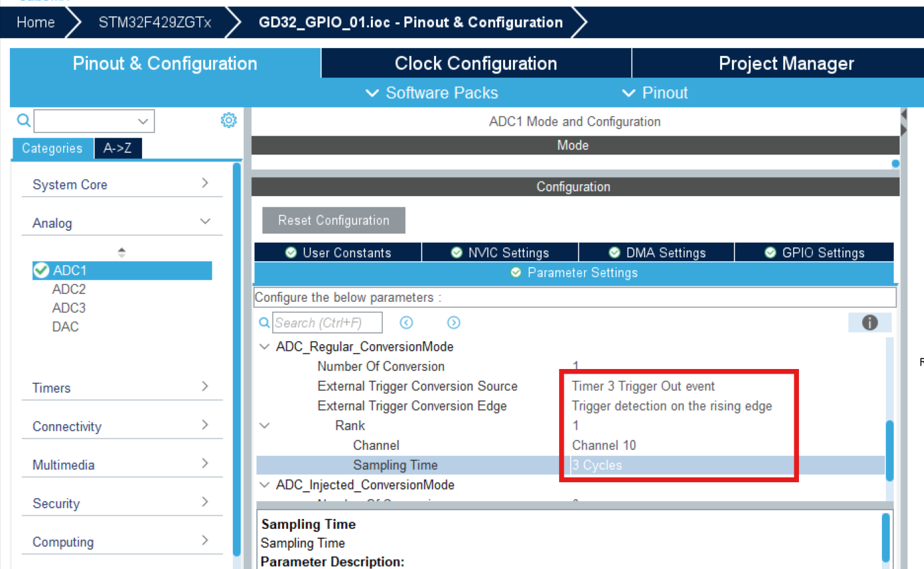
Task: Click Trigger detection on the rising edge value
Action: (671, 406)
